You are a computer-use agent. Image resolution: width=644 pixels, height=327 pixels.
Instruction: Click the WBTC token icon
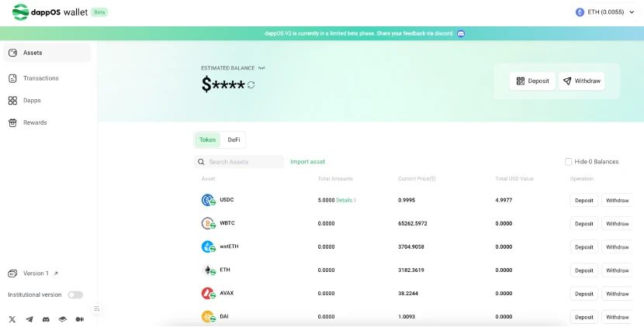[x=208, y=223]
